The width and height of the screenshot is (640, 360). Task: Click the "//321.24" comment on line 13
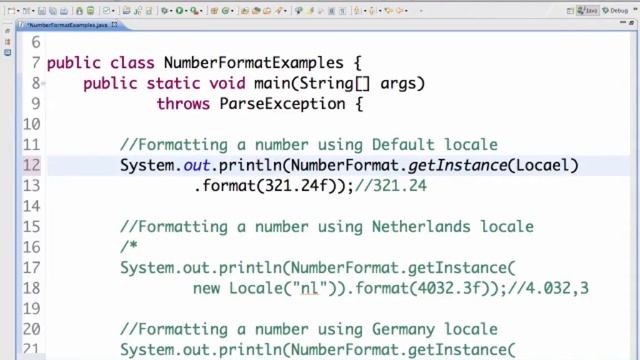pyautogui.click(x=391, y=186)
